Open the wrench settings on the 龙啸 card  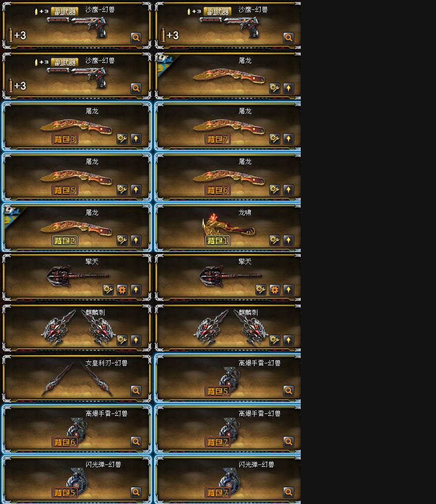tap(274, 240)
